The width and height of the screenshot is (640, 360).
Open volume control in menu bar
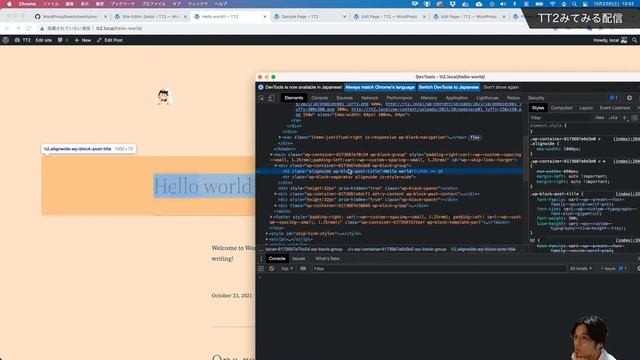click(503, 4)
